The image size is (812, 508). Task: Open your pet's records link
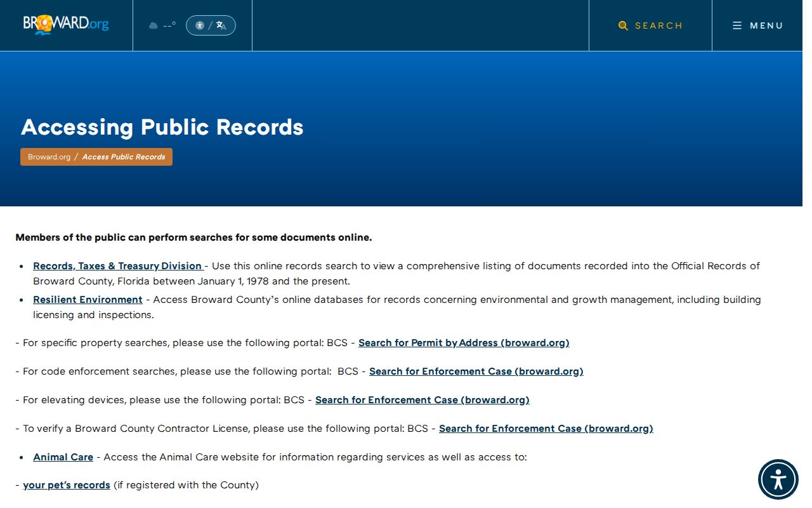(x=67, y=485)
